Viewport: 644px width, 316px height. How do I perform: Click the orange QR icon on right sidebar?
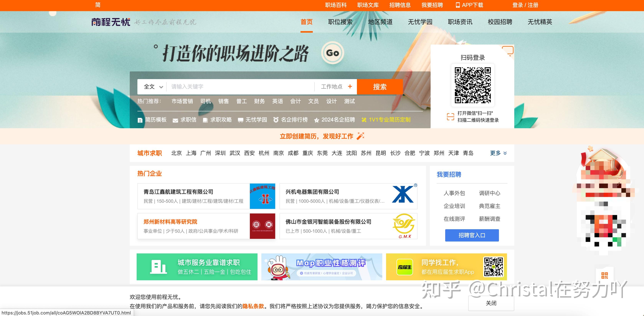point(604,275)
